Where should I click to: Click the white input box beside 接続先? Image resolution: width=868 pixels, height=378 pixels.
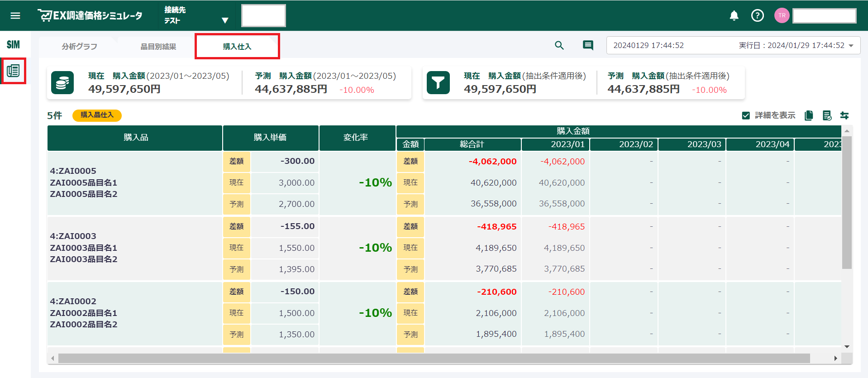[263, 16]
